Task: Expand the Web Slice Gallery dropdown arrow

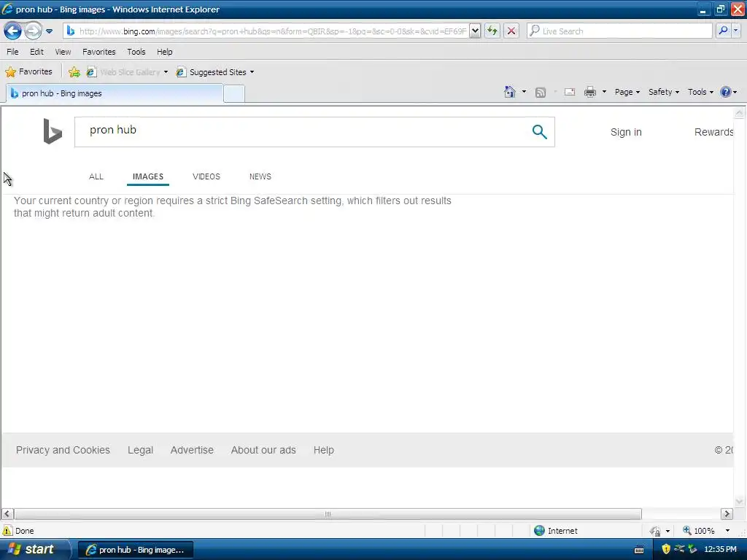Action: click(x=166, y=72)
